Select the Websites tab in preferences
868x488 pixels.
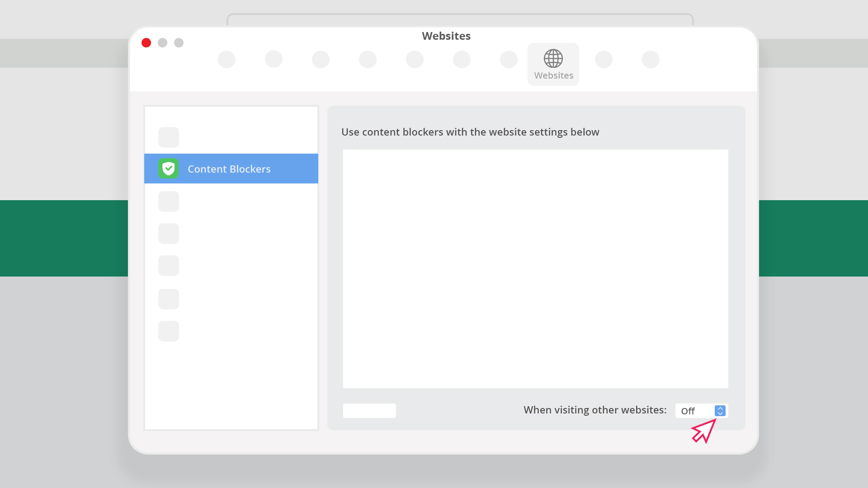553,64
